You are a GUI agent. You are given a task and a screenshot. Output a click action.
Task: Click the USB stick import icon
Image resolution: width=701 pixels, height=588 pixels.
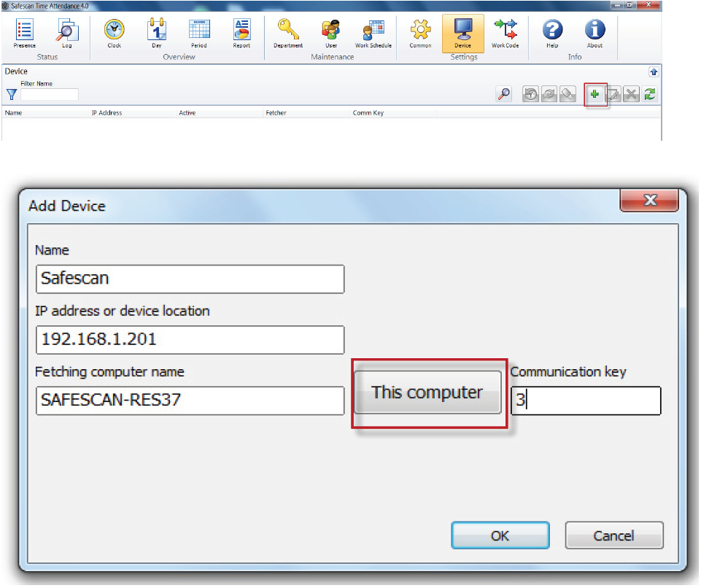[x=568, y=94]
